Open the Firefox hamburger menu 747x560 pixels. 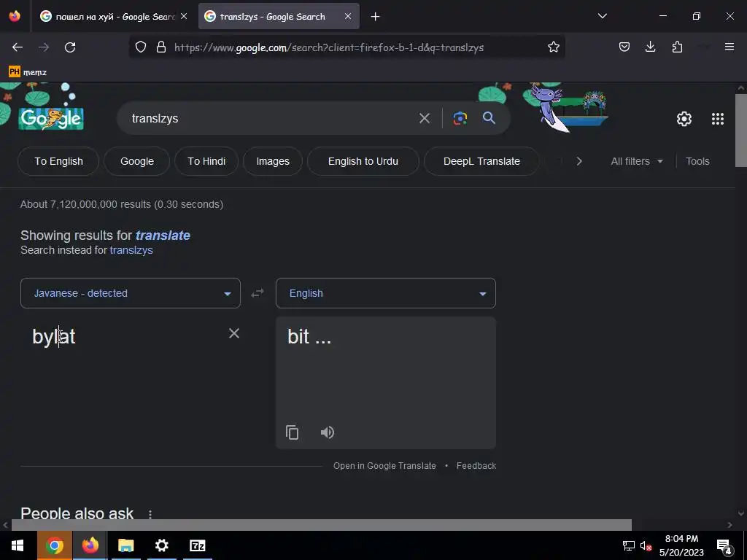coord(729,47)
